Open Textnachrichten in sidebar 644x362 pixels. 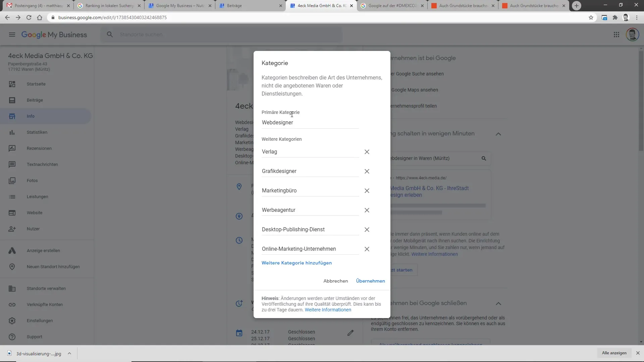(42, 165)
